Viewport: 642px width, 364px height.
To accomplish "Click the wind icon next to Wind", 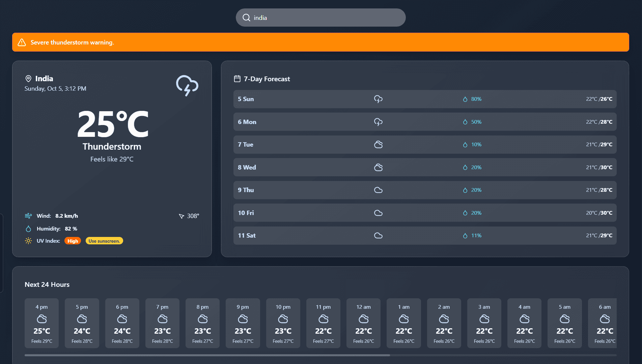I will 28,216.
